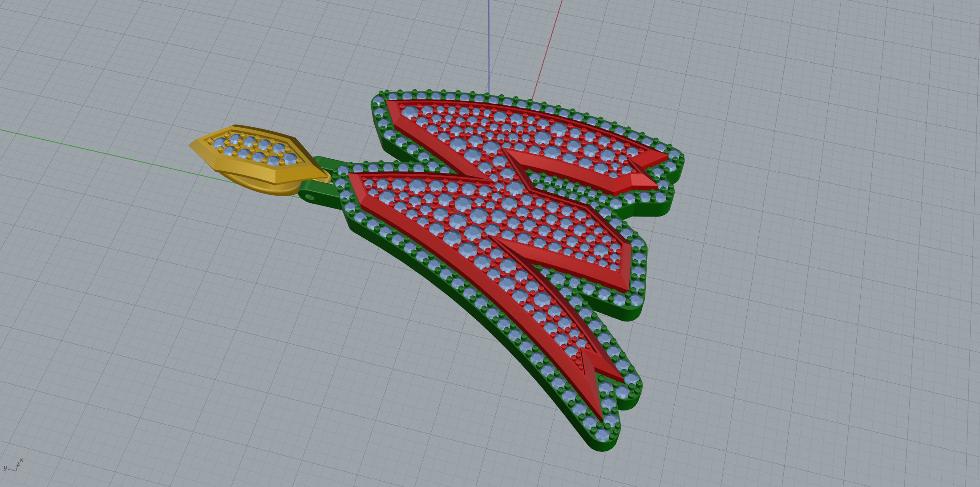The image size is (980, 487).
Task: Click the world axes icon in viewport corner
Action: tap(13, 466)
